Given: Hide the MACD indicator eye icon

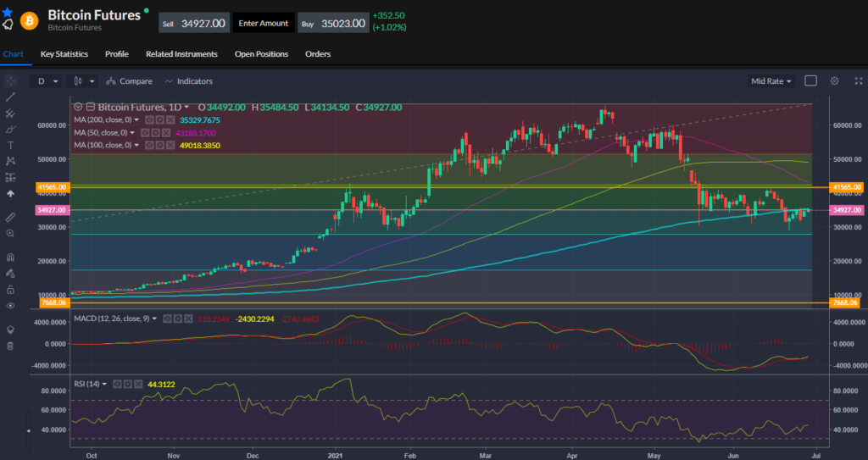Looking at the screenshot, I should click(x=167, y=319).
